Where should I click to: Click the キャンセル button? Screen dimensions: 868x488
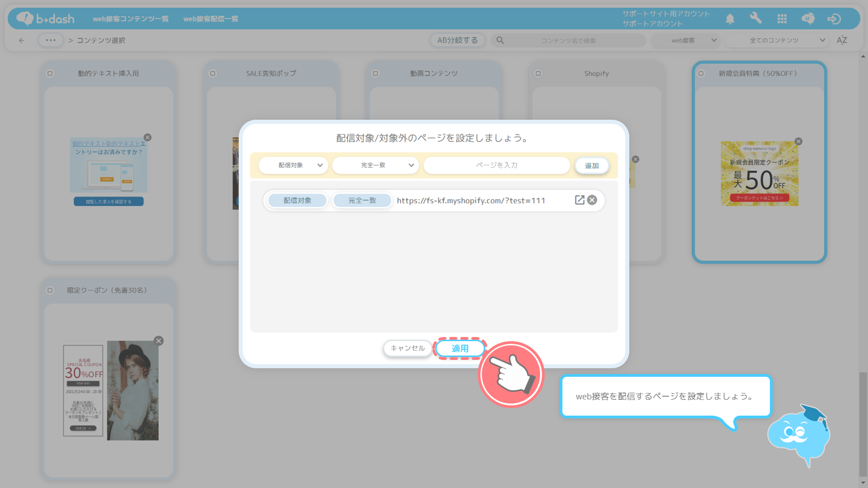pyautogui.click(x=407, y=348)
